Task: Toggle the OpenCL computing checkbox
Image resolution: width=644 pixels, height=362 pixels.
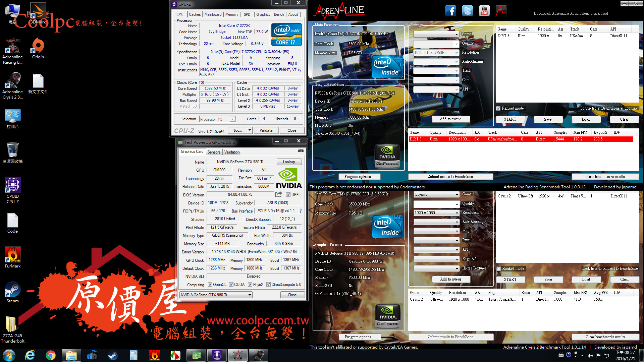Action: [x=210, y=285]
